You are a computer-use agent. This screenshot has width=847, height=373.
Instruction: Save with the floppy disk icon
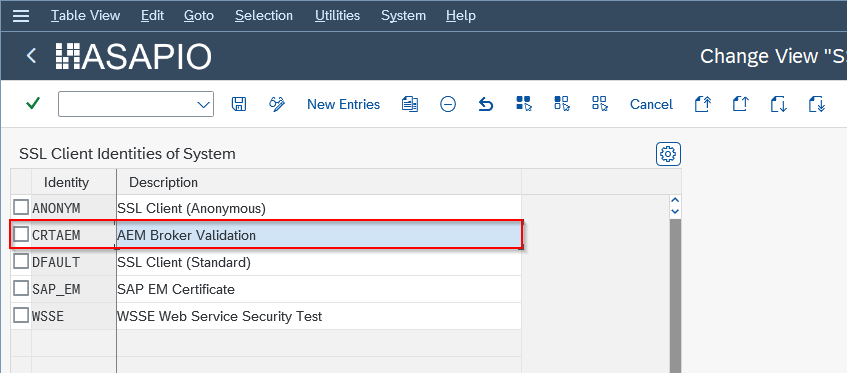(239, 104)
